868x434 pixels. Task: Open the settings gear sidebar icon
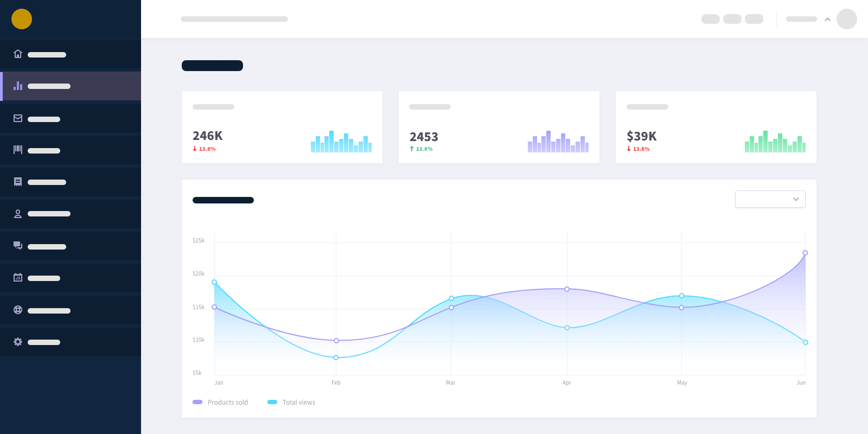(18, 342)
